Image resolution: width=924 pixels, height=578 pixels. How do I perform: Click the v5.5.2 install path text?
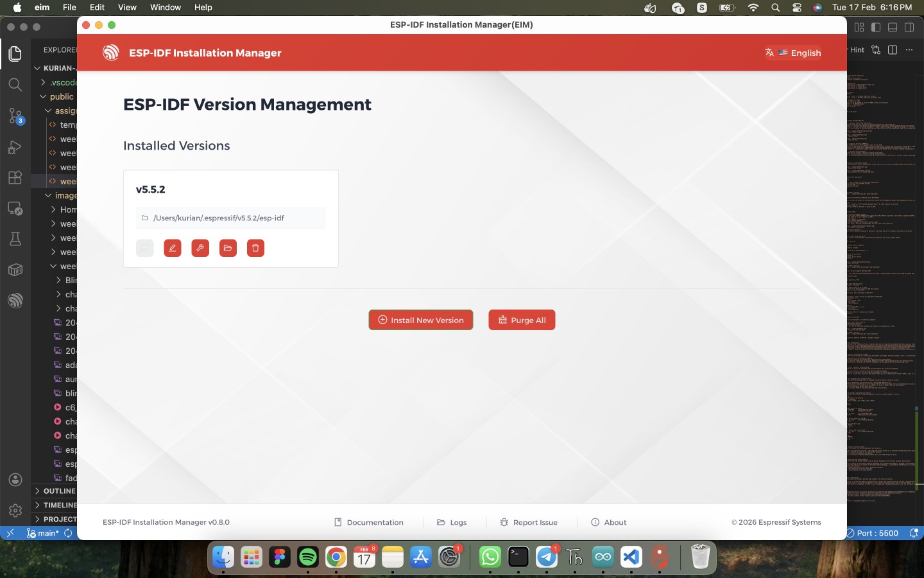[x=219, y=218]
